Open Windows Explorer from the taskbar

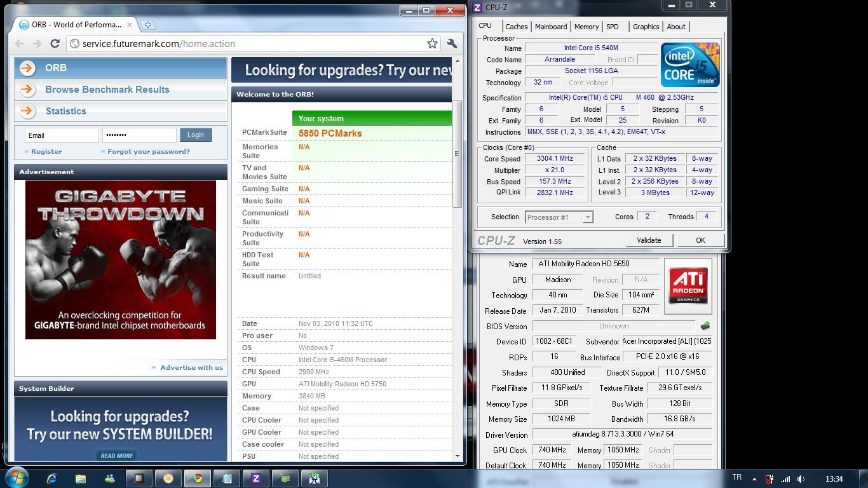click(81, 478)
